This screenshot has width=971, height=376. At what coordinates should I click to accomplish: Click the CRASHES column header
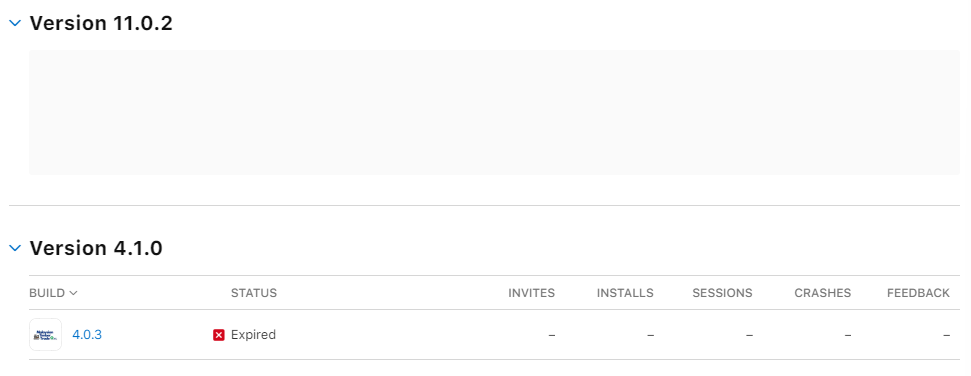(823, 293)
